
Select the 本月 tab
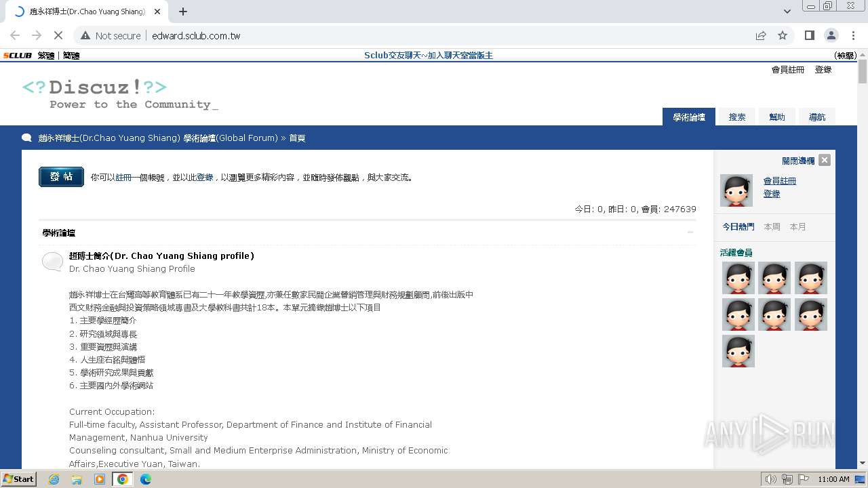point(797,227)
